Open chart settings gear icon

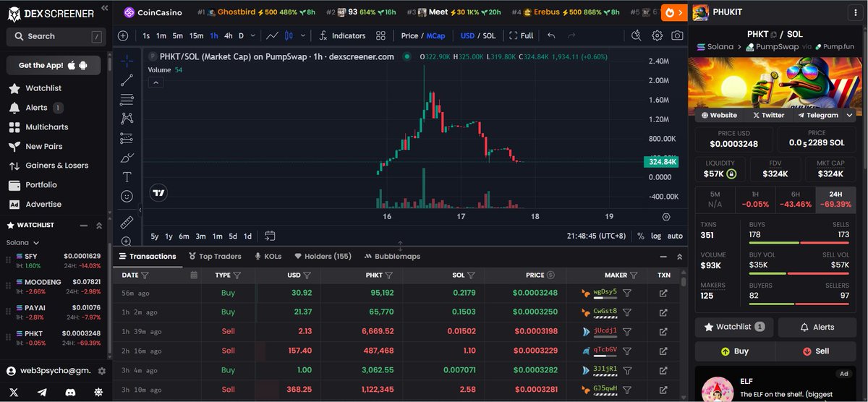click(x=657, y=35)
